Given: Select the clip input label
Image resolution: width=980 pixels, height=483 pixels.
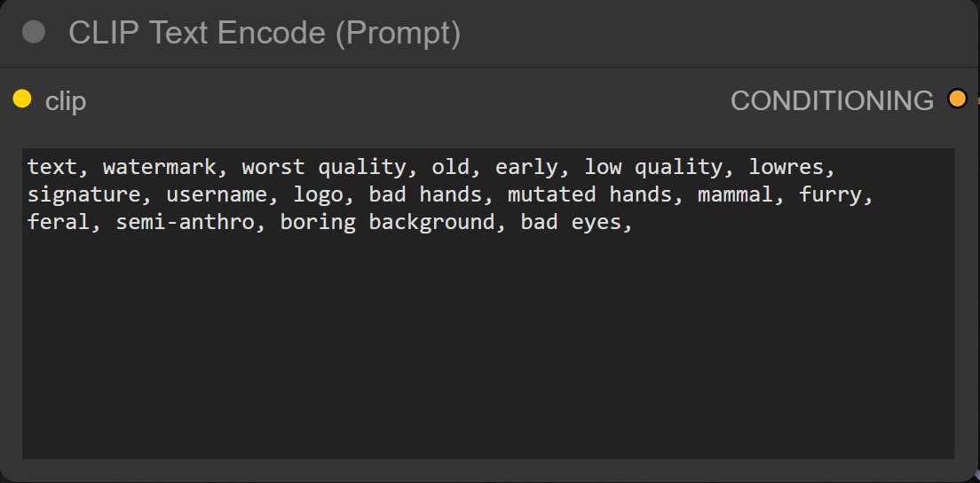Looking at the screenshot, I should coord(66,101).
